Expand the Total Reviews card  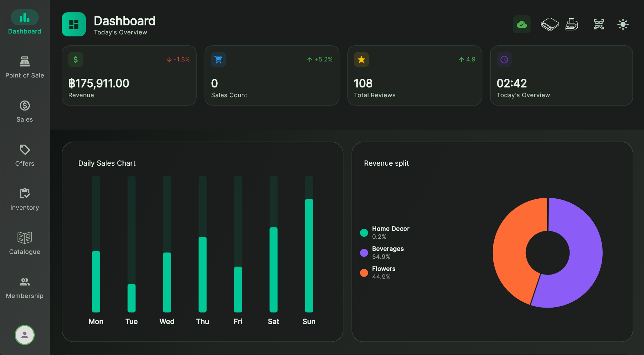point(415,75)
